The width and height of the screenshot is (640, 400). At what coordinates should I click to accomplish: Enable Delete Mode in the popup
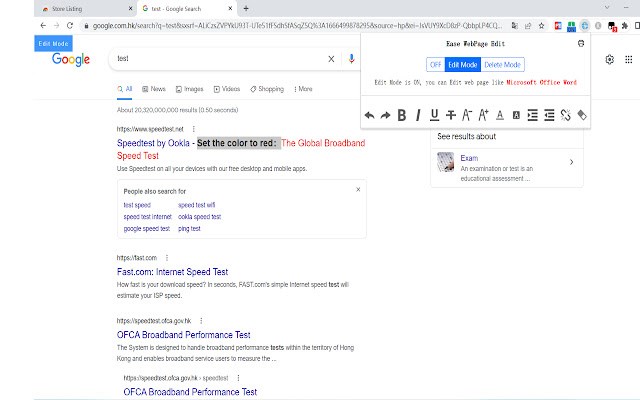click(502, 64)
